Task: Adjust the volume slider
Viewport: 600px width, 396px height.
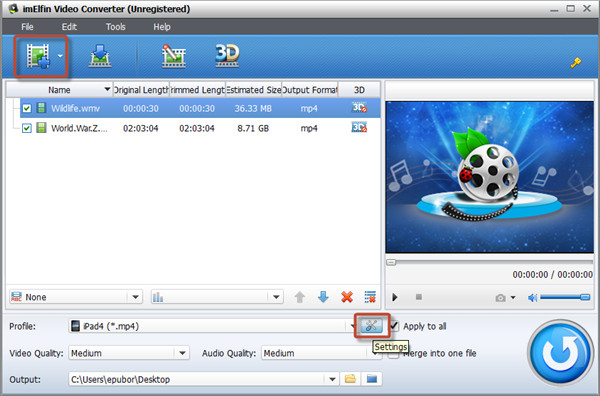Action: 565,297
